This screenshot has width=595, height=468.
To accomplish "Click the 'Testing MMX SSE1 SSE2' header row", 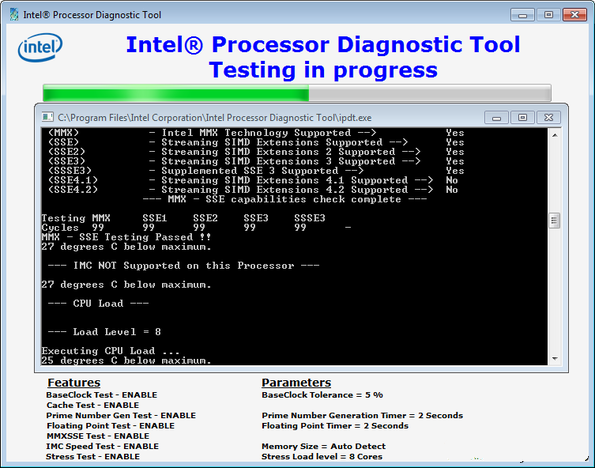I will (184, 218).
